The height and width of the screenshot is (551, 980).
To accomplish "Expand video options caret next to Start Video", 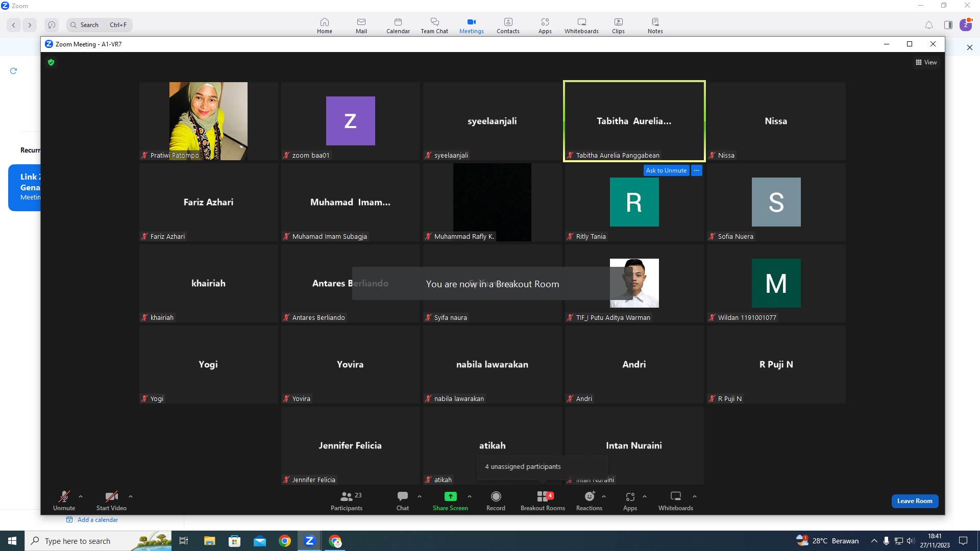I will tap(131, 496).
